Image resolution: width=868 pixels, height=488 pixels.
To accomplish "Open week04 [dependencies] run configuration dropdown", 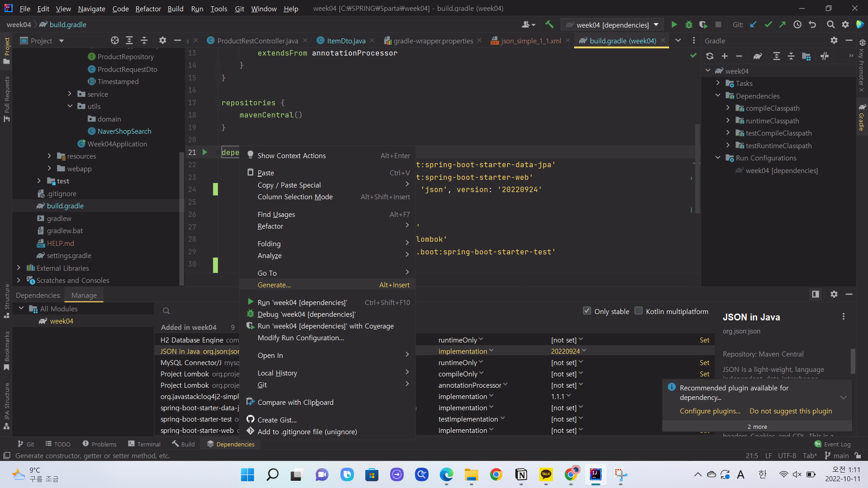I will [x=613, y=25].
